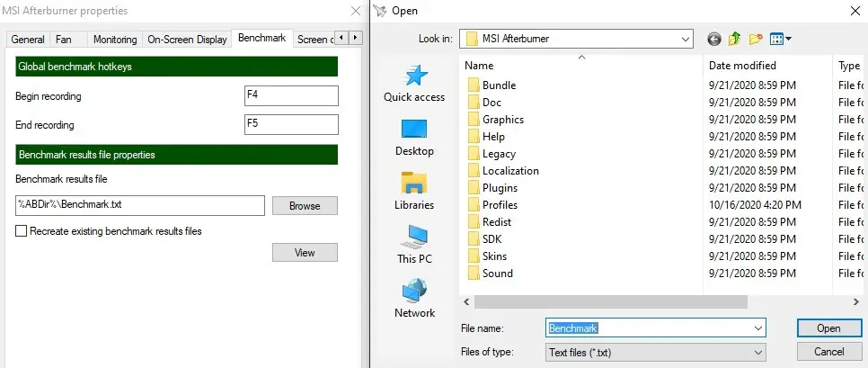Create a new folder with the toolbar icon
Viewport: 868px width, 368px height.
coord(756,39)
